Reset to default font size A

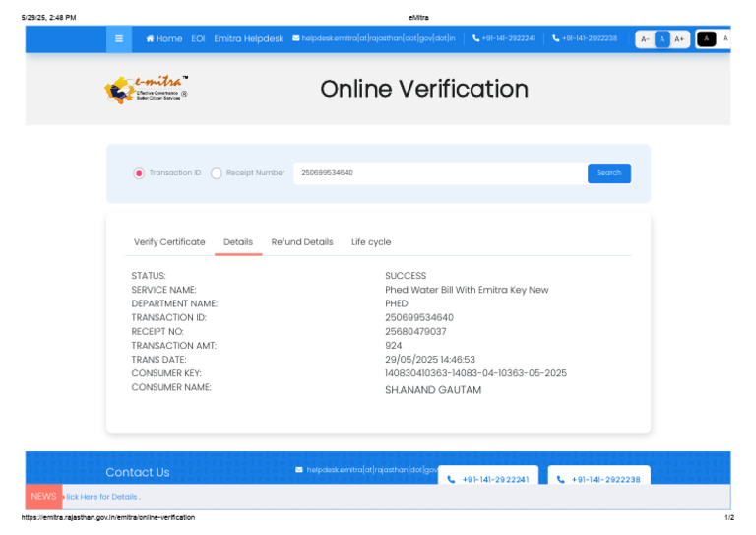(662, 39)
